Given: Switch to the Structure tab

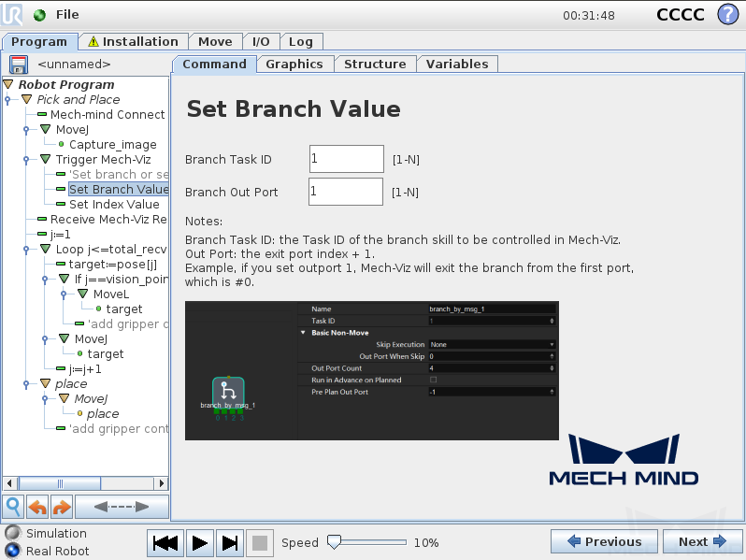Looking at the screenshot, I should (x=375, y=65).
